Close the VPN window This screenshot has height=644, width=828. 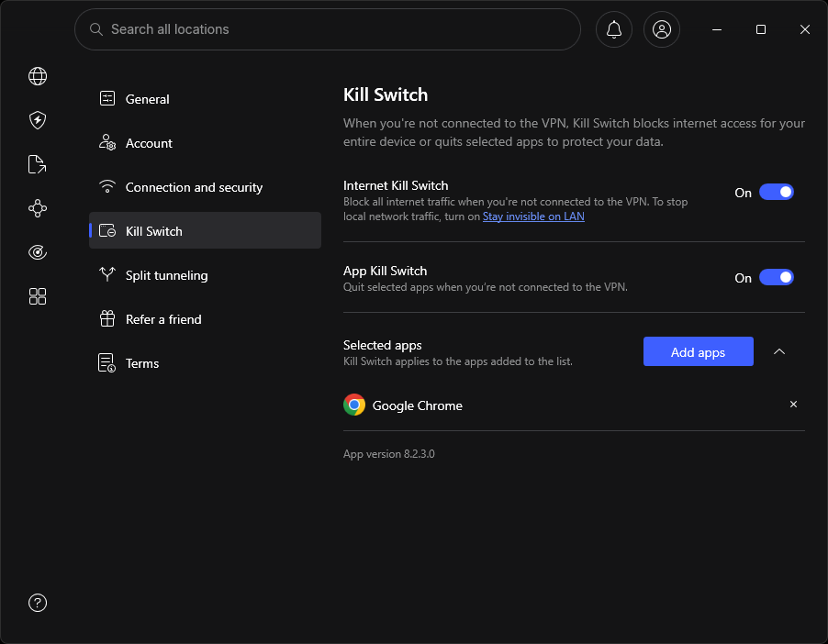(x=804, y=29)
